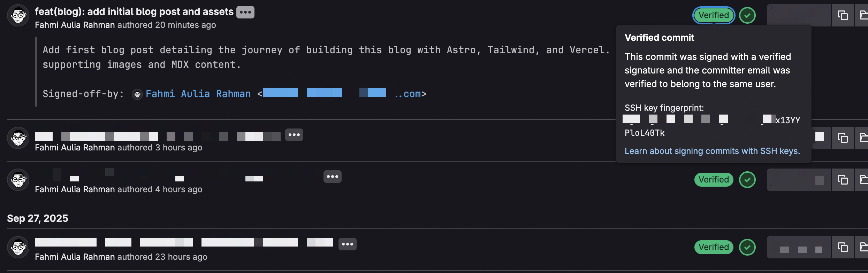Expand the description of the 3-hours-ago commit
Image resolution: width=868 pixels, height=273 pixels.
tap(294, 135)
